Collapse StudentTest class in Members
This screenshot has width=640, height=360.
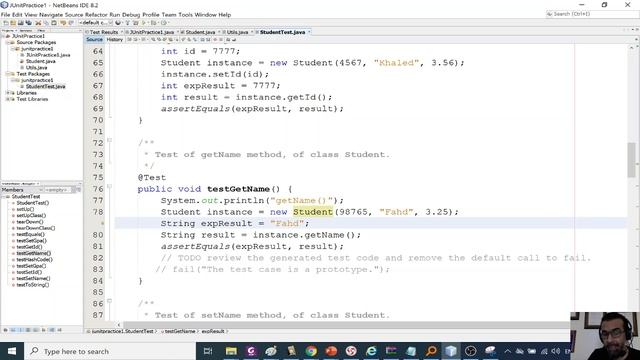(x=3, y=197)
